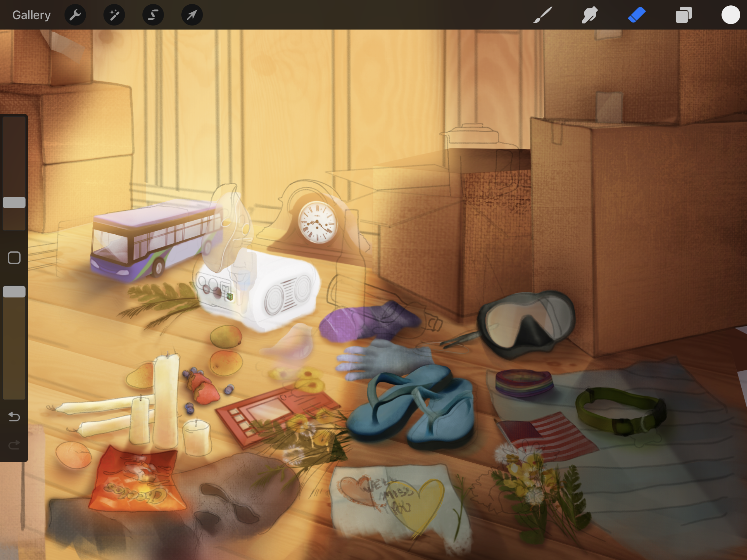Activate the Selection tool
Screen dimensions: 747x560
click(153, 15)
